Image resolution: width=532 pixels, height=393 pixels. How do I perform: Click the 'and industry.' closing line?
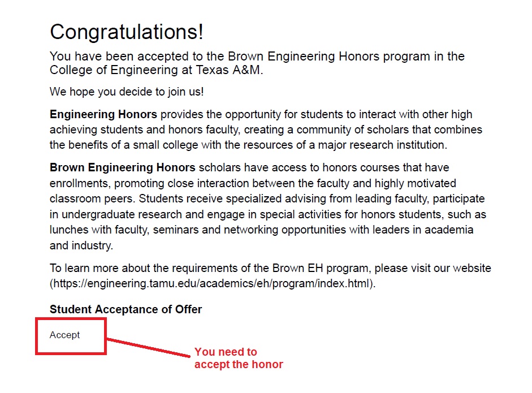pos(81,245)
